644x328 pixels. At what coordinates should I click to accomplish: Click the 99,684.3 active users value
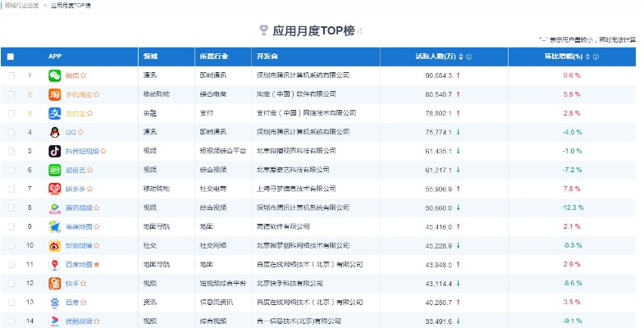439,75
